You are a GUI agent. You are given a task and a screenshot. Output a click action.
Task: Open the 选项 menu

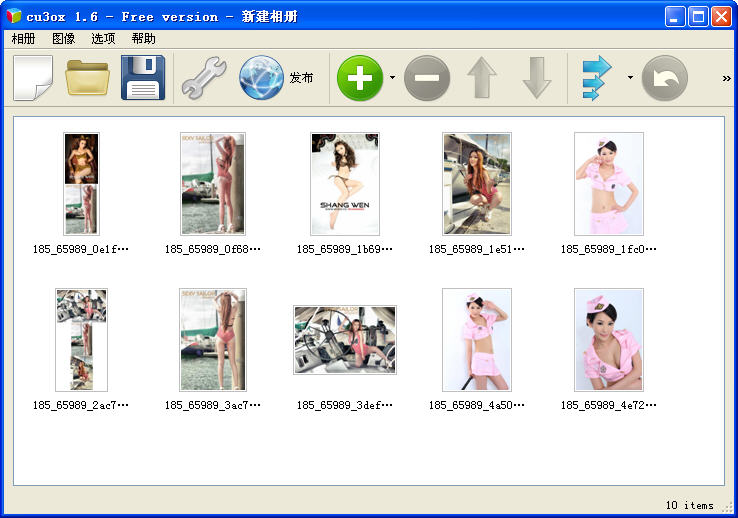(x=103, y=39)
